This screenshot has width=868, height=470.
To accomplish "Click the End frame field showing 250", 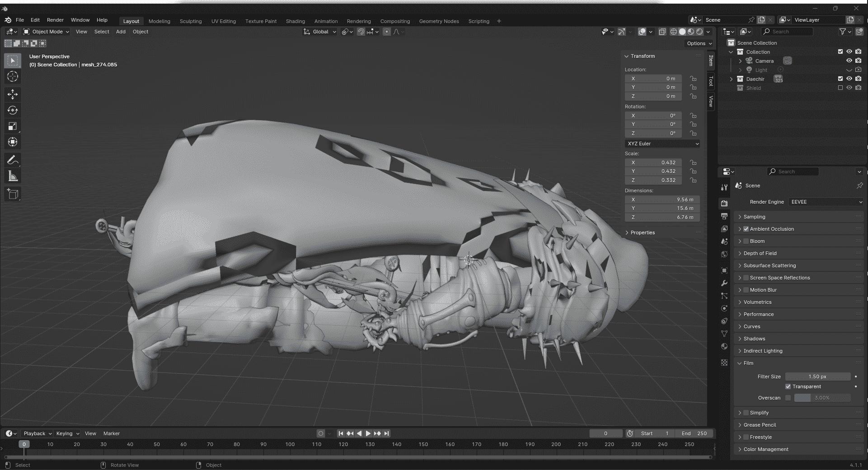I will click(694, 433).
